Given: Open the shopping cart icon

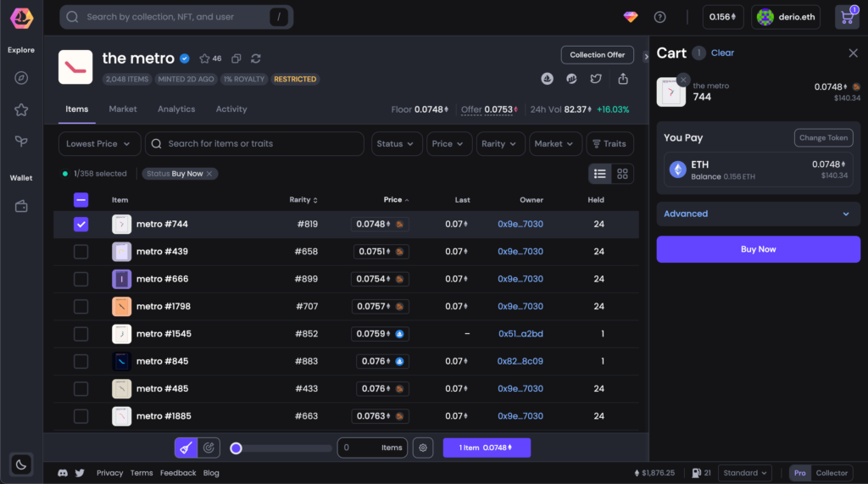Looking at the screenshot, I should coord(847,17).
